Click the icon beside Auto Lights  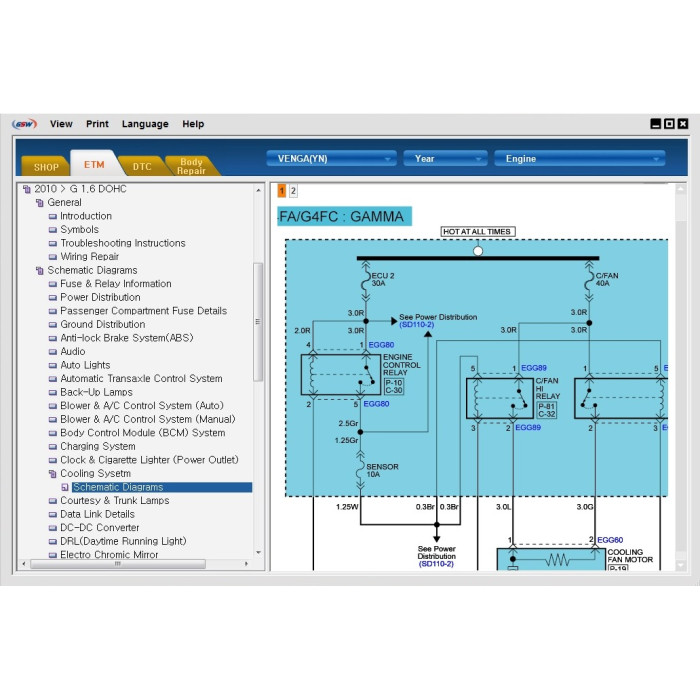53,365
